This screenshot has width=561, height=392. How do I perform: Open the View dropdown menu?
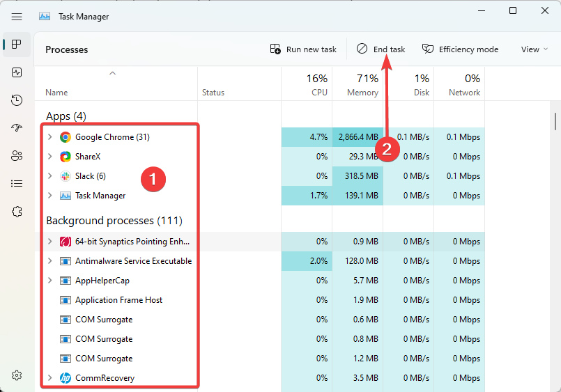(534, 49)
